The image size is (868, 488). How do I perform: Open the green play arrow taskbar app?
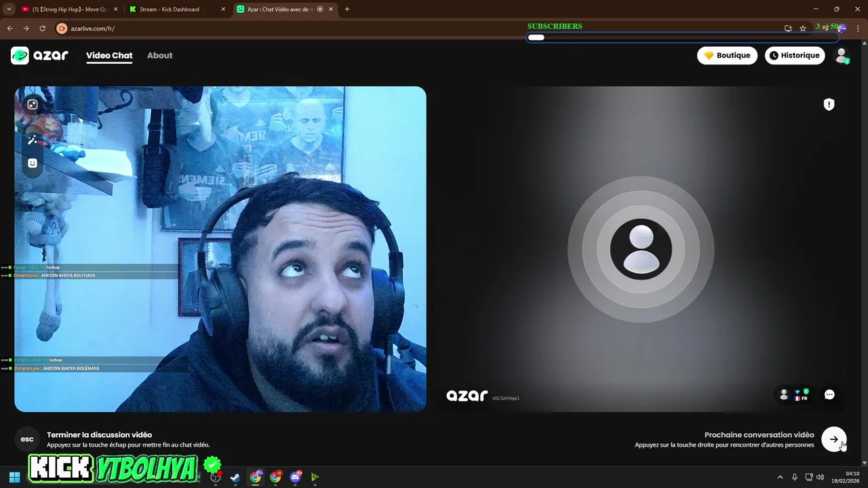(x=315, y=477)
